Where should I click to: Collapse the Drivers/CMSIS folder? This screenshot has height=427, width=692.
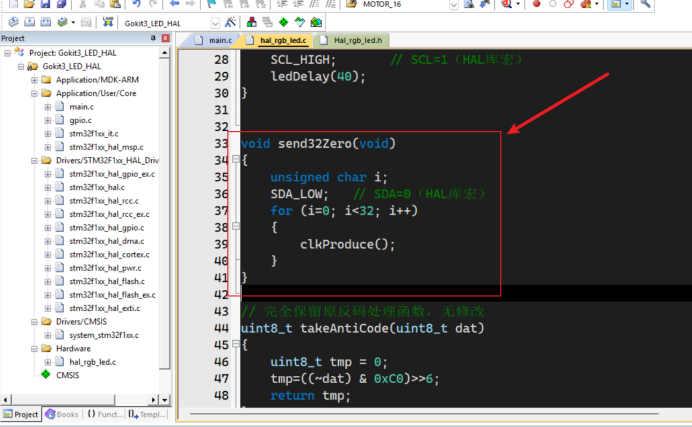pos(34,322)
